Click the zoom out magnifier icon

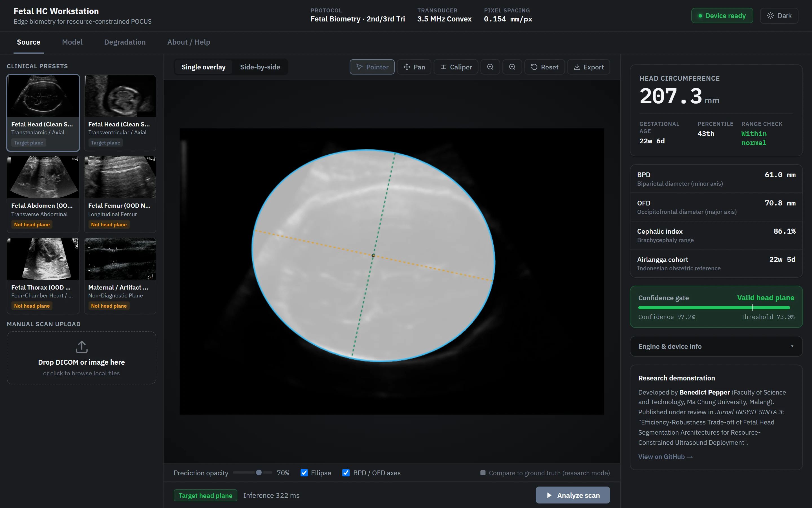coord(512,67)
